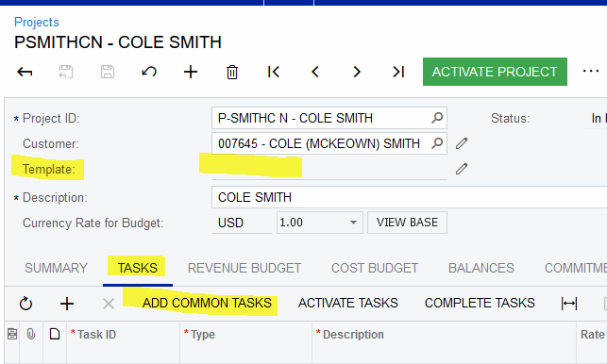
Task: Click the Template field
Action: click(x=329, y=169)
